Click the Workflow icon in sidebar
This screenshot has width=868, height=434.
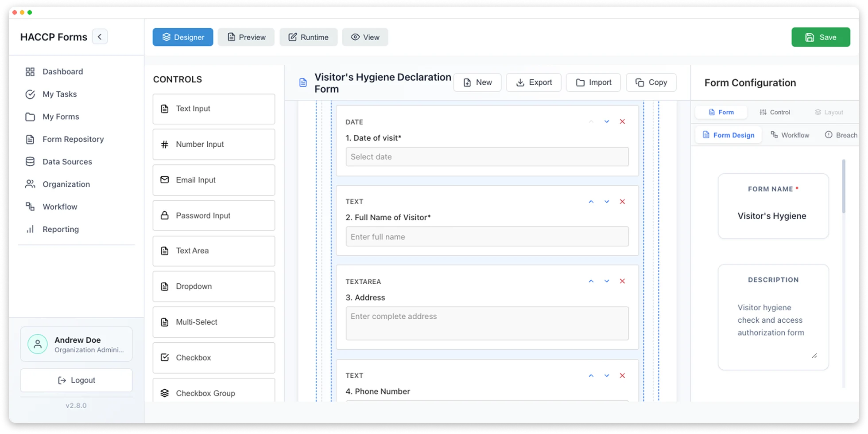click(30, 207)
